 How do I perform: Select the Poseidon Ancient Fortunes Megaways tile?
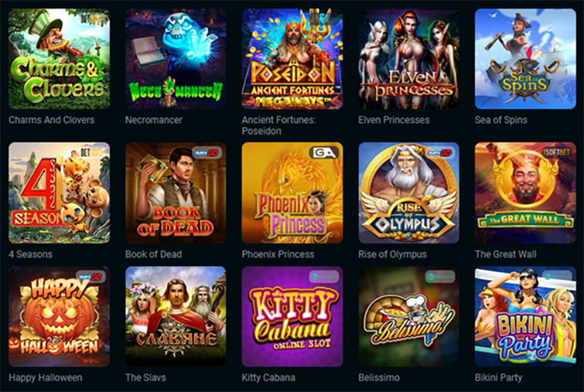click(292, 59)
